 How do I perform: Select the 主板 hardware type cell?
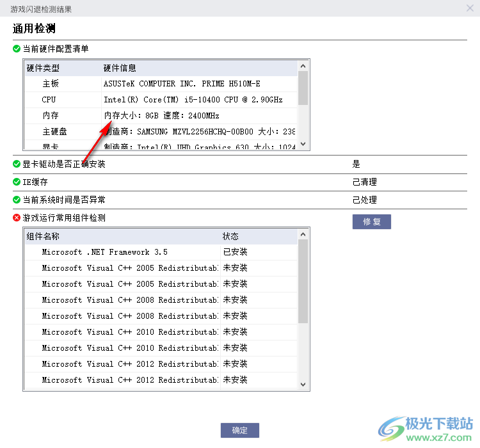63,84
